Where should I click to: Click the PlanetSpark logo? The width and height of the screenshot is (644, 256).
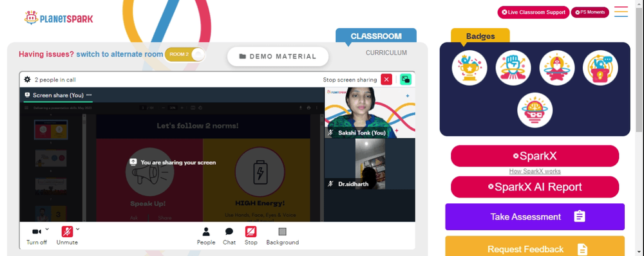pos(59,18)
